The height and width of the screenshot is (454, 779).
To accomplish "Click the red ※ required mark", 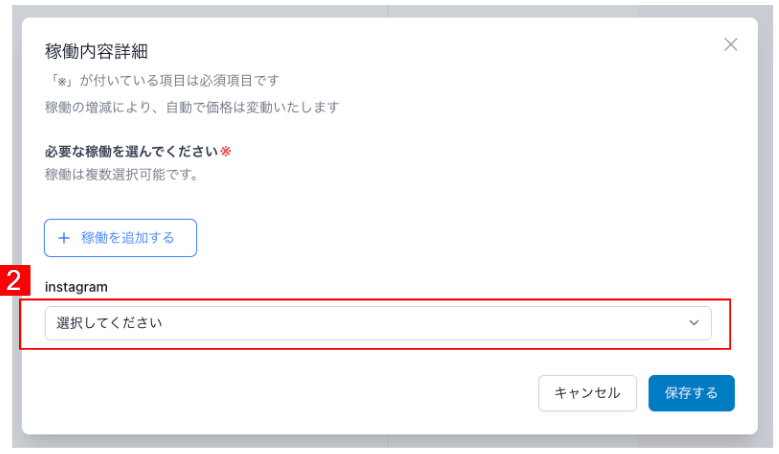I will [x=226, y=151].
